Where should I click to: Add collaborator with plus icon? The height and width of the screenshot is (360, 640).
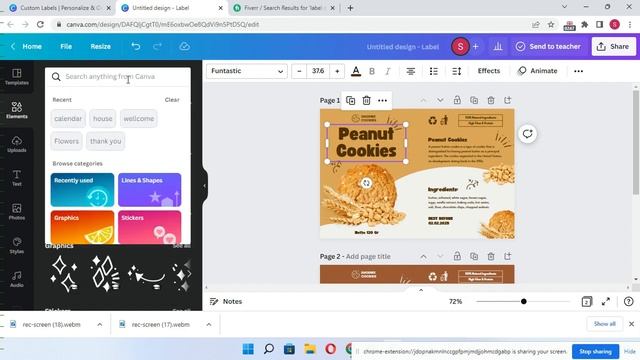point(476,47)
